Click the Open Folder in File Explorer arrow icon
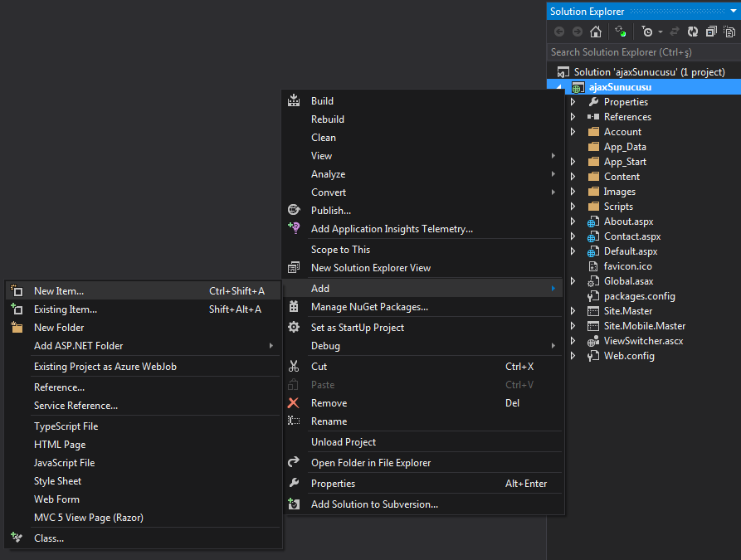Image resolution: width=741 pixels, height=560 pixels. click(294, 462)
